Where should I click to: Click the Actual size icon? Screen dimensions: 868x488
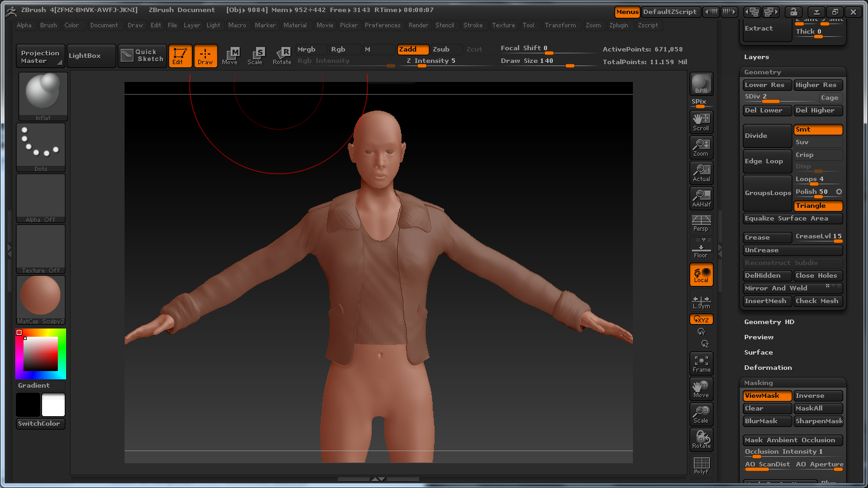[701, 172]
